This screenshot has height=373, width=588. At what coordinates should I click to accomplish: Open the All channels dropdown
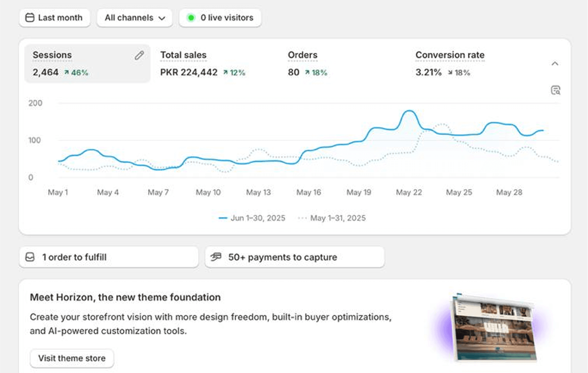[135, 17]
